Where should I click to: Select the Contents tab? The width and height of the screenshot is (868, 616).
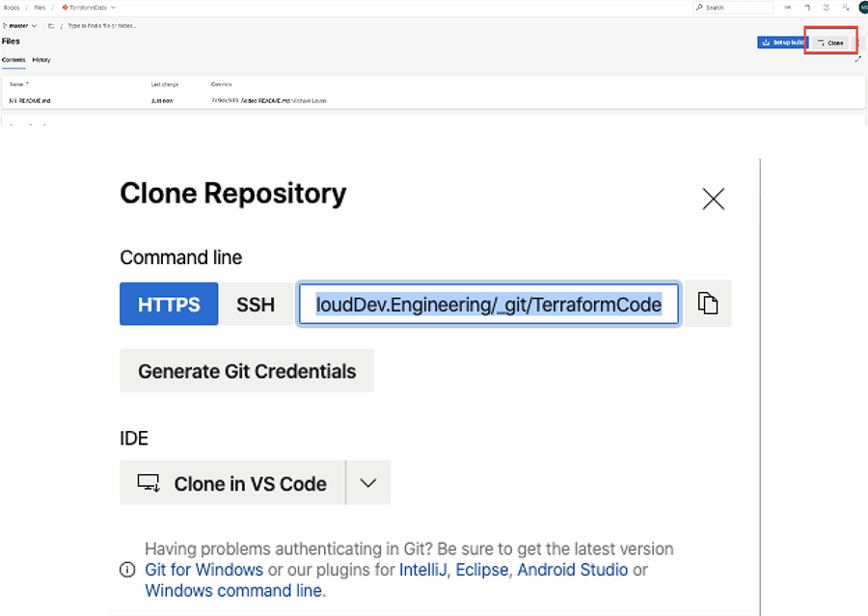14,60
